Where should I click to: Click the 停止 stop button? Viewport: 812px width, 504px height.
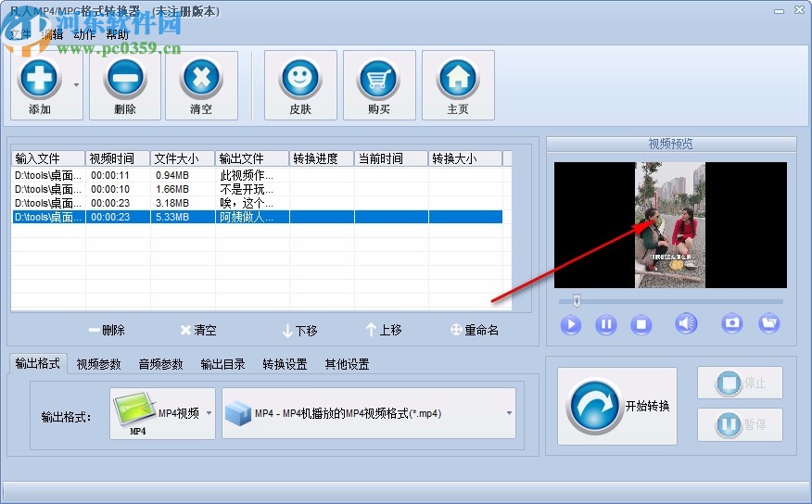[740, 383]
